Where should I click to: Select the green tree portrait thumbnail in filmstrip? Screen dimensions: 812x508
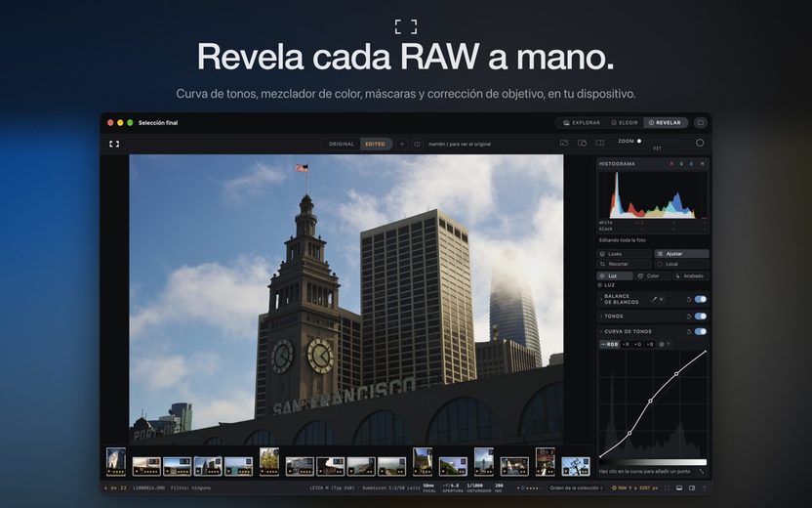tap(269, 461)
